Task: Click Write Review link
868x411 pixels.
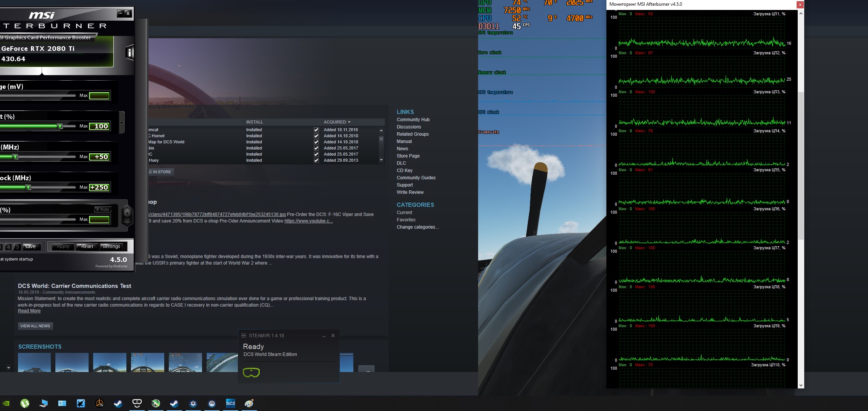Action: 410,192
